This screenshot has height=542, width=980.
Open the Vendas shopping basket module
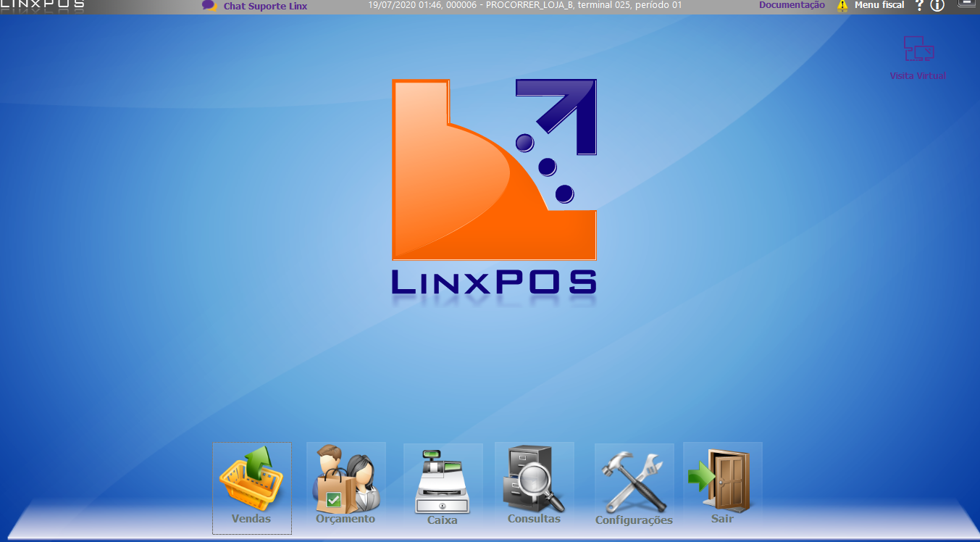pos(251,488)
